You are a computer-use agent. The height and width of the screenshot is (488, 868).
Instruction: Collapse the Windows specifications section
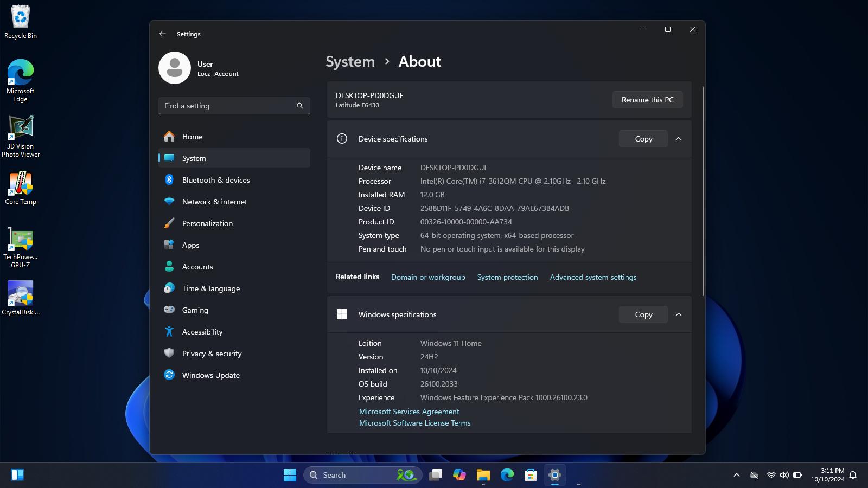pos(679,314)
